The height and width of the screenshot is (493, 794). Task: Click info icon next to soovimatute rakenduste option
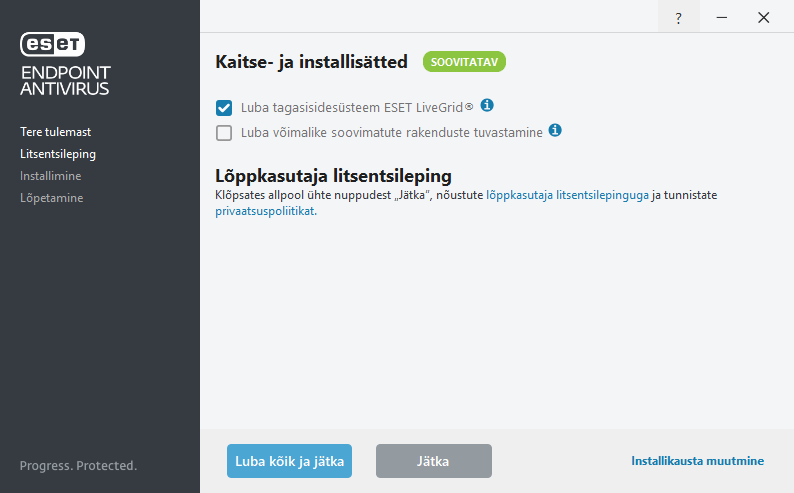coord(555,131)
